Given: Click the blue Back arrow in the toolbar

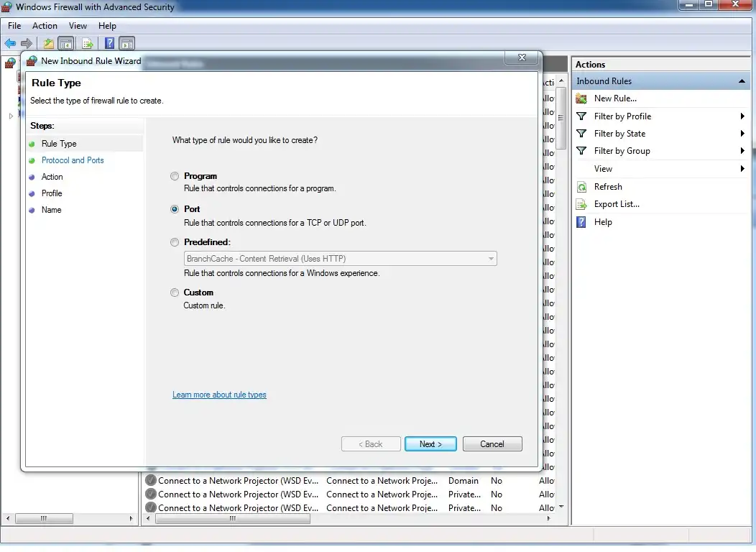Looking at the screenshot, I should 10,43.
